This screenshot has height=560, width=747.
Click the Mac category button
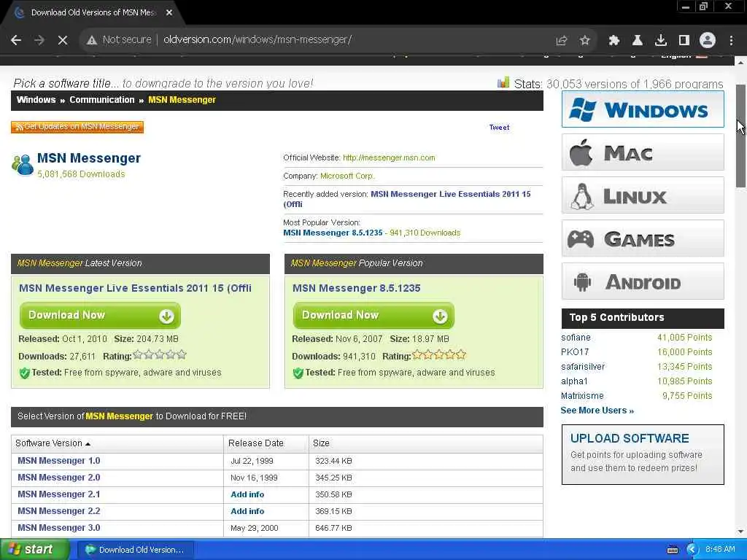pyautogui.click(x=643, y=152)
